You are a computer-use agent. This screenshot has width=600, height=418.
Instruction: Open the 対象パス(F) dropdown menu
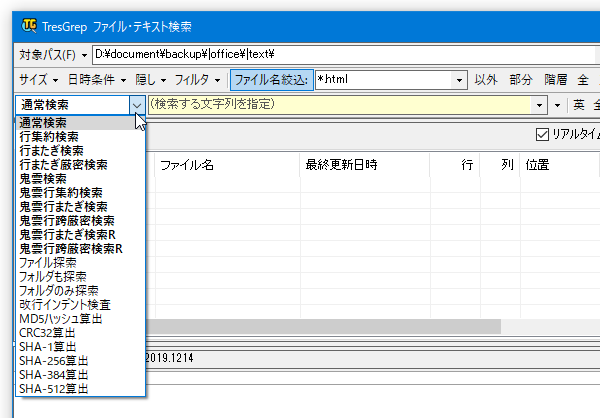tap(85, 55)
